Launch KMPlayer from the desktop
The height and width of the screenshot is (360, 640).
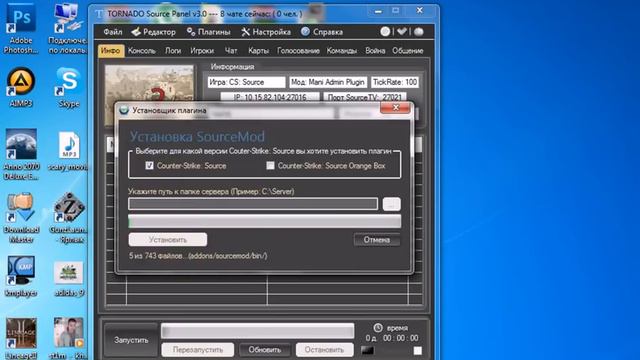point(21,277)
